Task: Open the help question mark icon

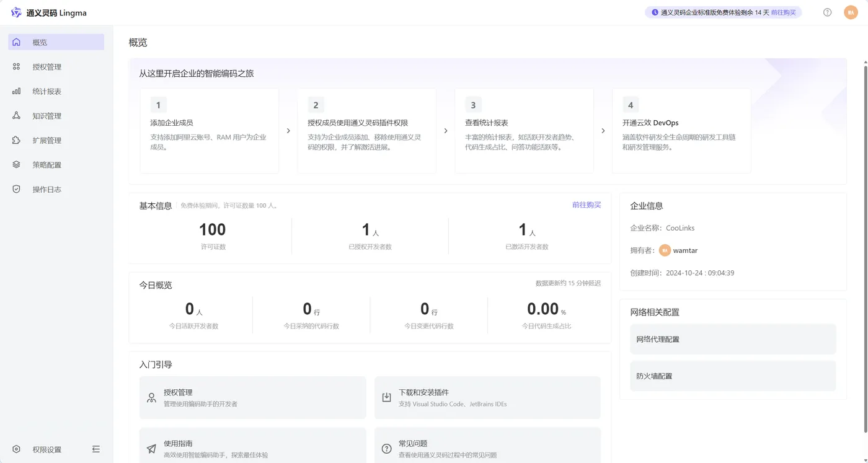Action: [x=827, y=12]
